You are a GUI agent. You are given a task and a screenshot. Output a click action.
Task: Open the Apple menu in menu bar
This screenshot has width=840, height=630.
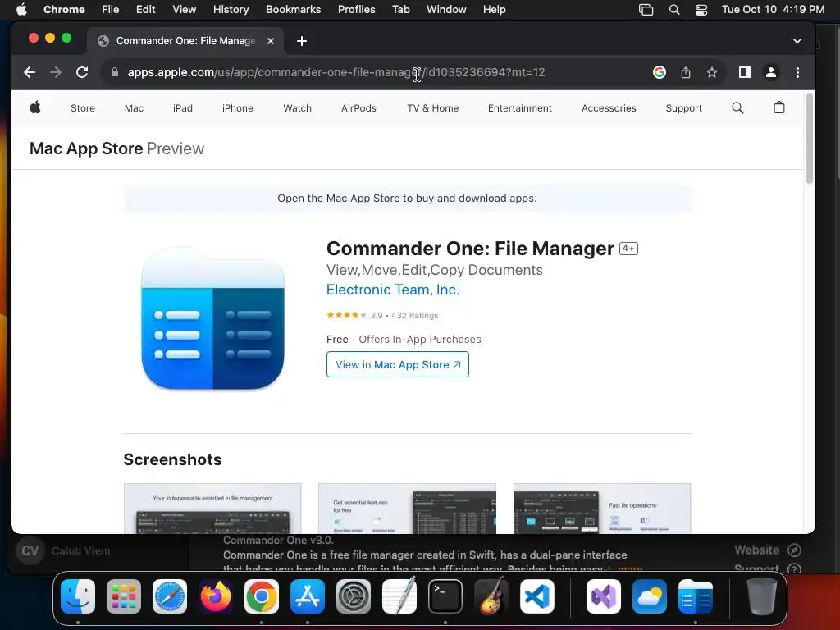[x=21, y=10]
